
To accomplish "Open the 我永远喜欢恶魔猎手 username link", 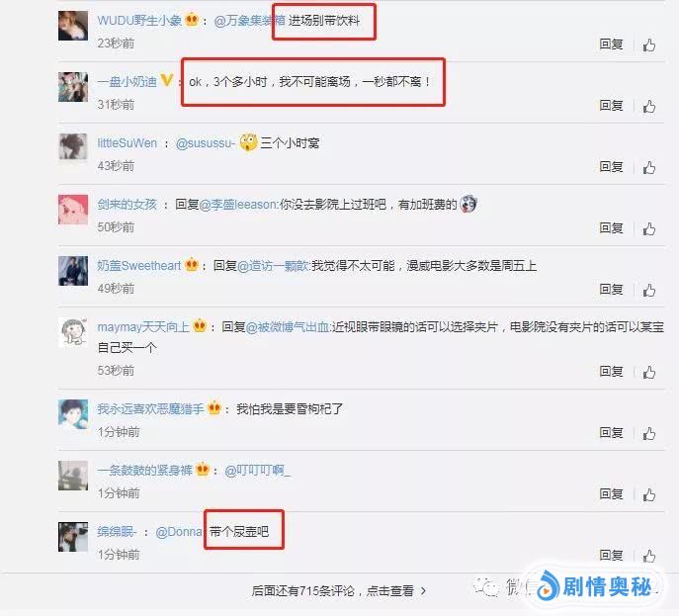I will 150,409.
